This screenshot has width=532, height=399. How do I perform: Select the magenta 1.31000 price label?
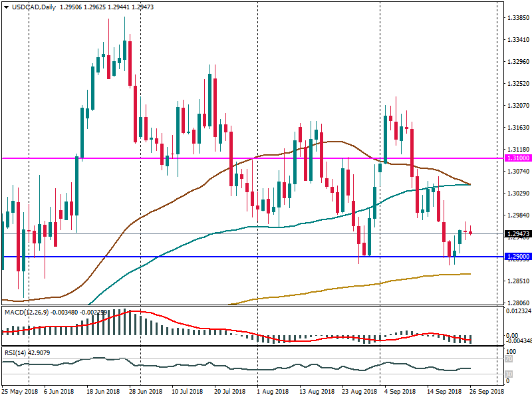(x=517, y=158)
